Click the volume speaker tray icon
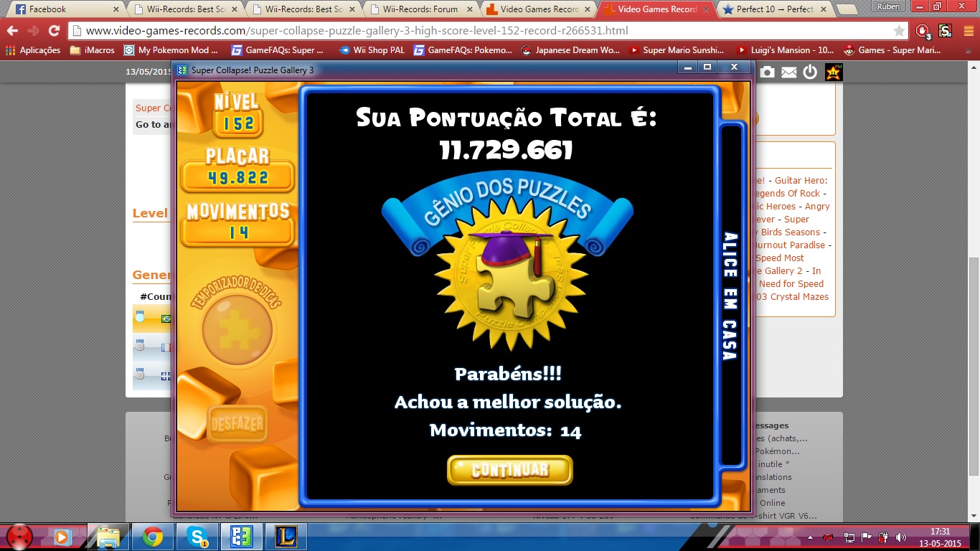 900,537
